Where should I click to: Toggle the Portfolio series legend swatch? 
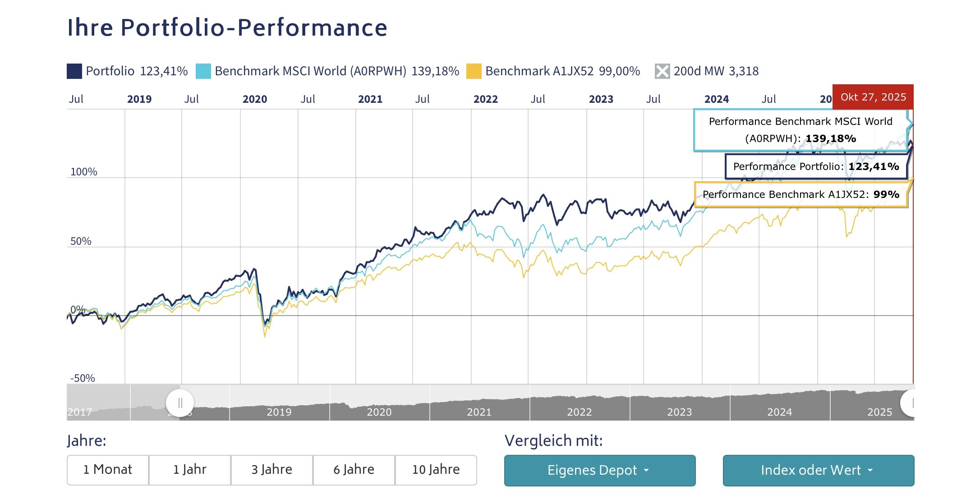click(x=74, y=71)
